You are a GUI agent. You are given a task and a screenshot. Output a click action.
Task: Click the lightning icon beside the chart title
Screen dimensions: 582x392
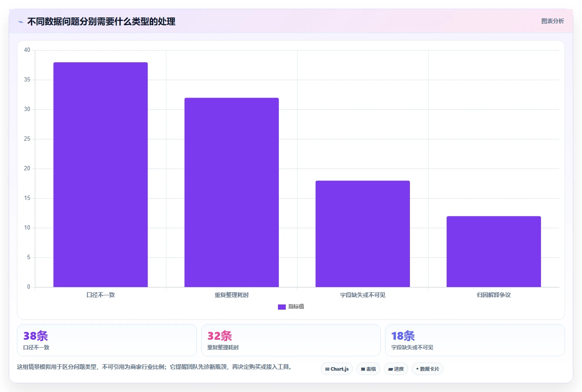click(20, 22)
